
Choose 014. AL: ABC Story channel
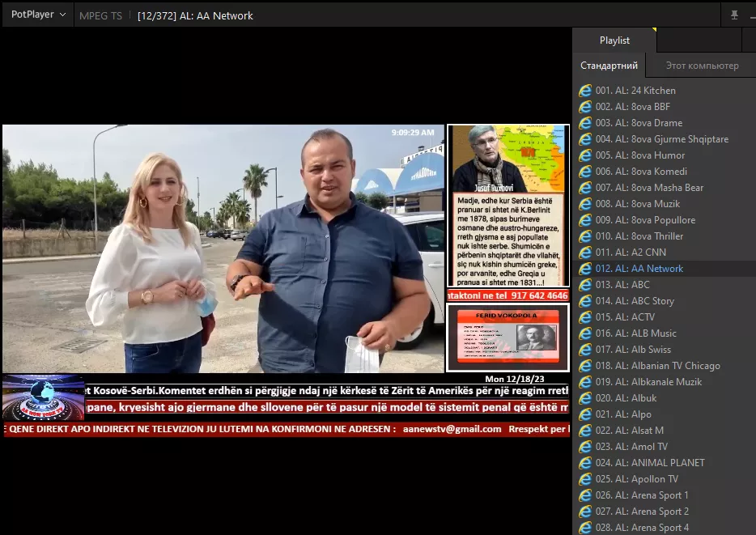(x=665, y=301)
